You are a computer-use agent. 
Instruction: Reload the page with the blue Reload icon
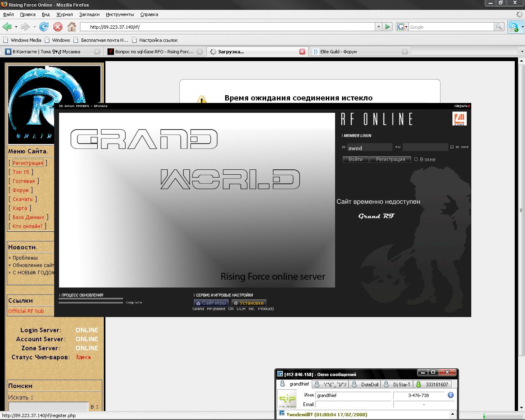(x=44, y=27)
